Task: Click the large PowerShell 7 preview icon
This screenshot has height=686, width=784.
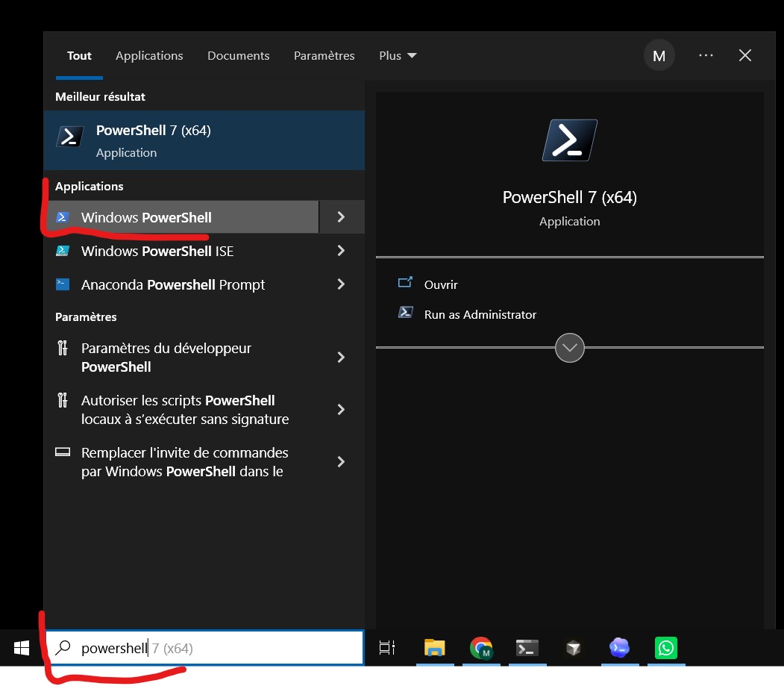Action: point(569,140)
